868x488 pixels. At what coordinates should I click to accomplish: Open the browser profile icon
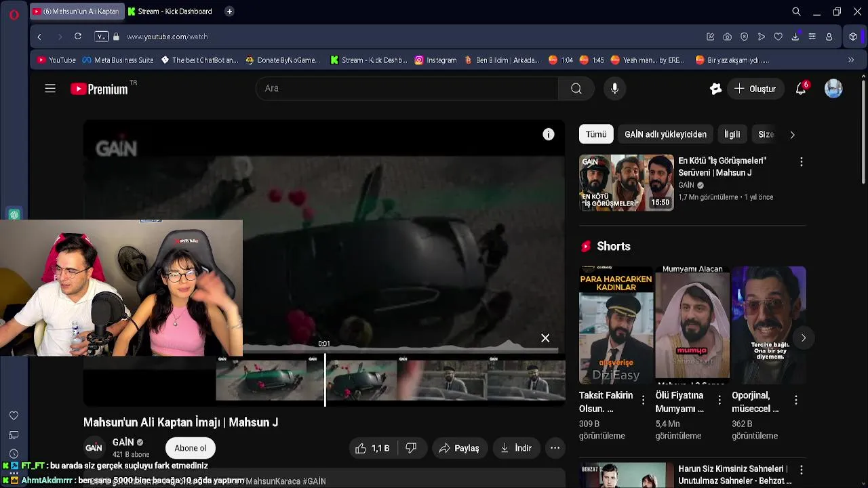pos(829,37)
